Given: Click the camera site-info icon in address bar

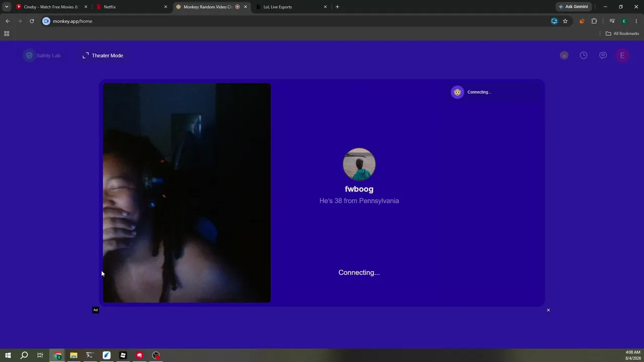Looking at the screenshot, I should 46,21.
